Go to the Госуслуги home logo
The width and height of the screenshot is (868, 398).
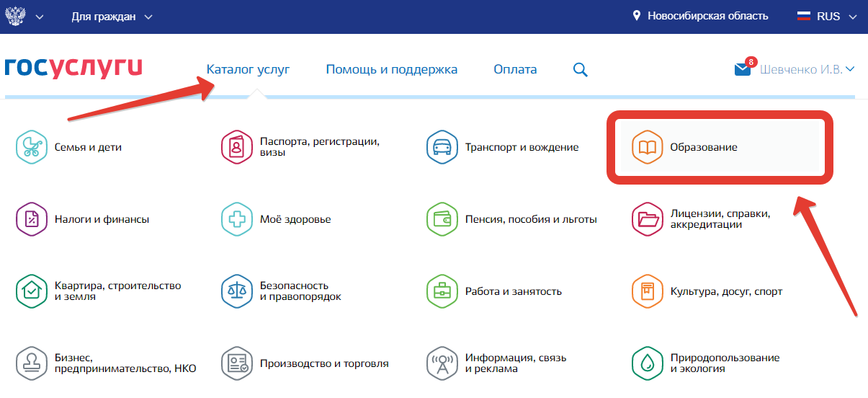(x=73, y=67)
